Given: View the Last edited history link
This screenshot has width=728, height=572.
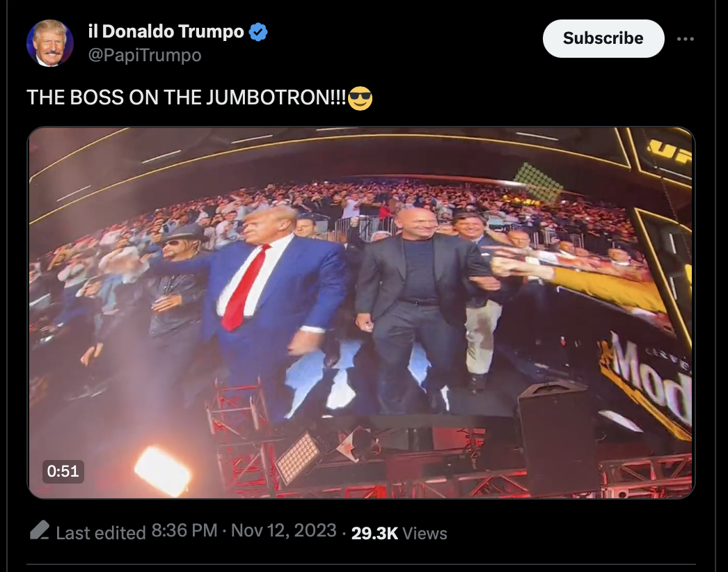Looking at the screenshot, I should (x=101, y=532).
